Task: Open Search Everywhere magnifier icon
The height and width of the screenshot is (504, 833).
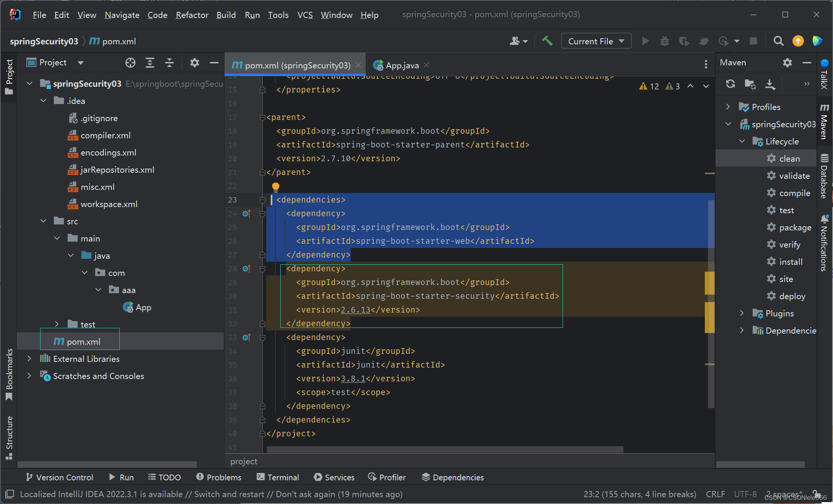Action: pos(778,41)
